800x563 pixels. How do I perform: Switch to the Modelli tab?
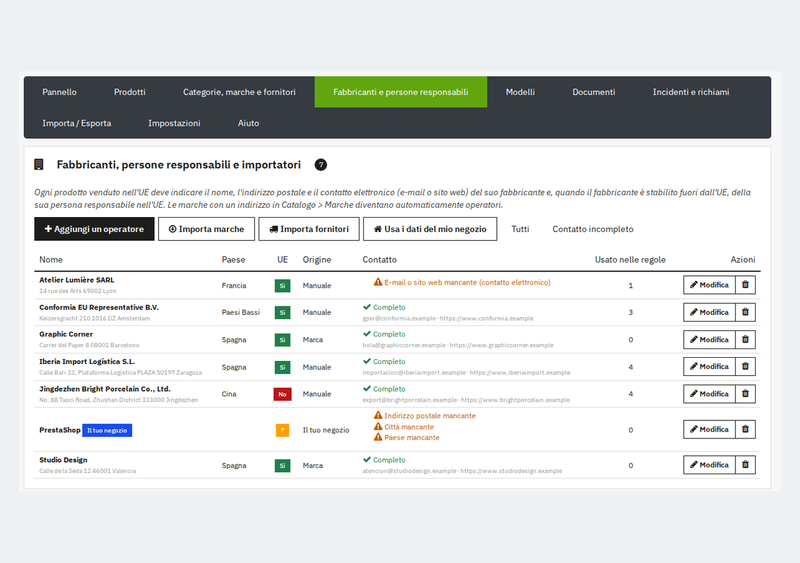coord(520,92)
